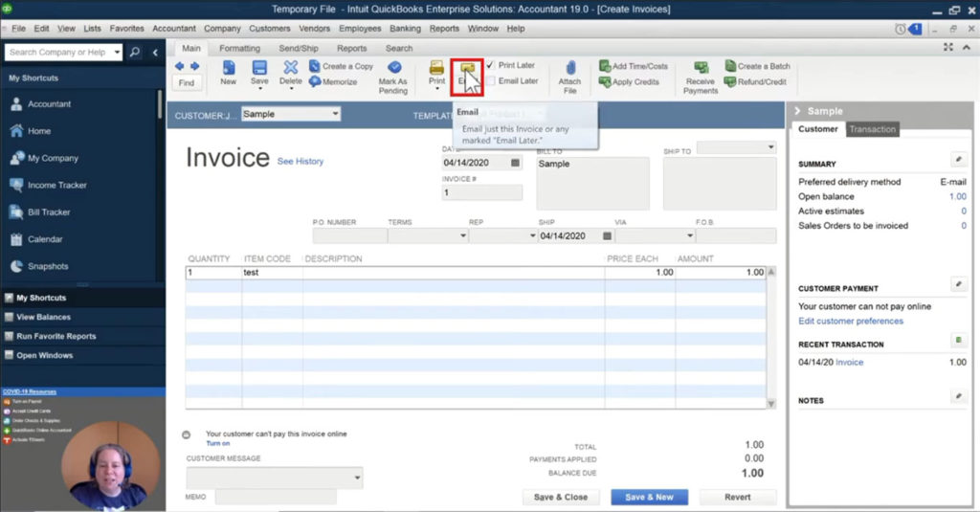Click the Save icon in toolbar
This screenshot has width=980, height=512.
pyautogui.click(x=258, y=68)
